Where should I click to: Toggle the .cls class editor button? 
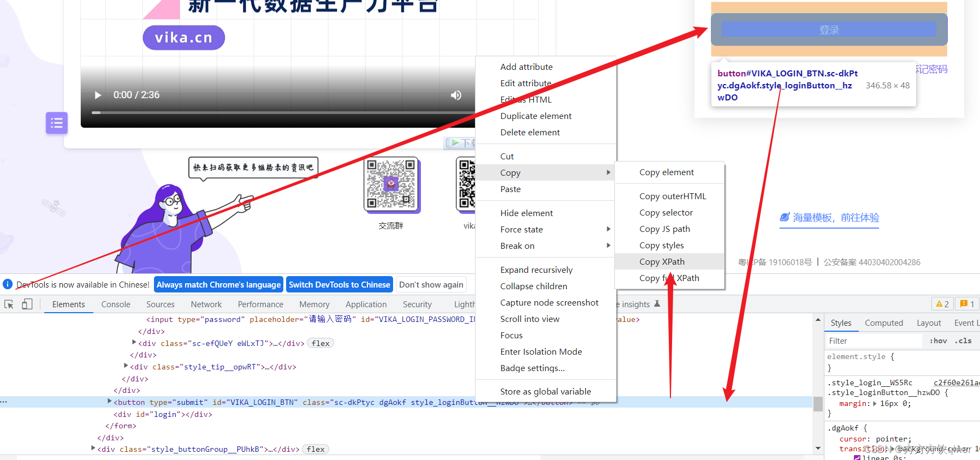(963, 341)
